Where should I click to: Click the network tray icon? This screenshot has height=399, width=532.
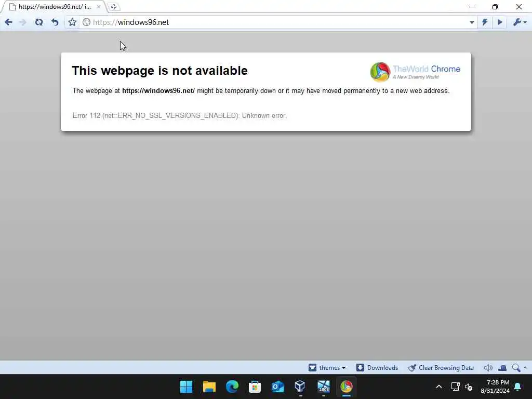point(455,387)
